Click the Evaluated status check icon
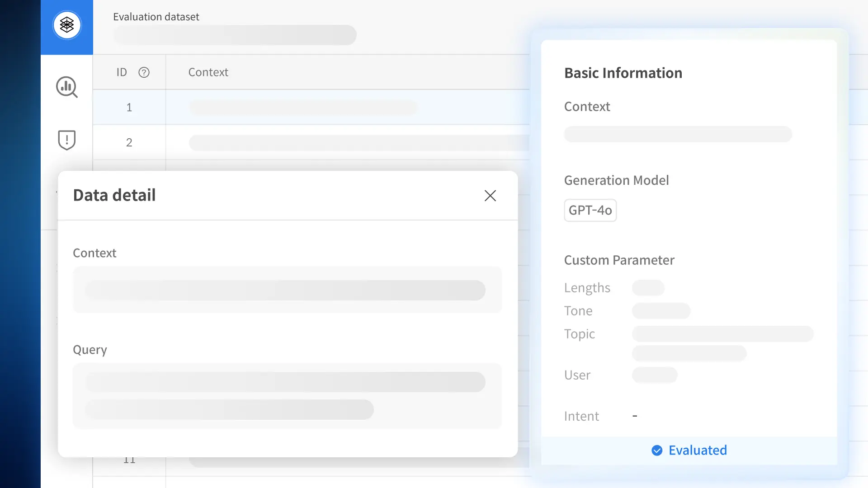Screen dimensions: 868x488 (x=657, y=450)
